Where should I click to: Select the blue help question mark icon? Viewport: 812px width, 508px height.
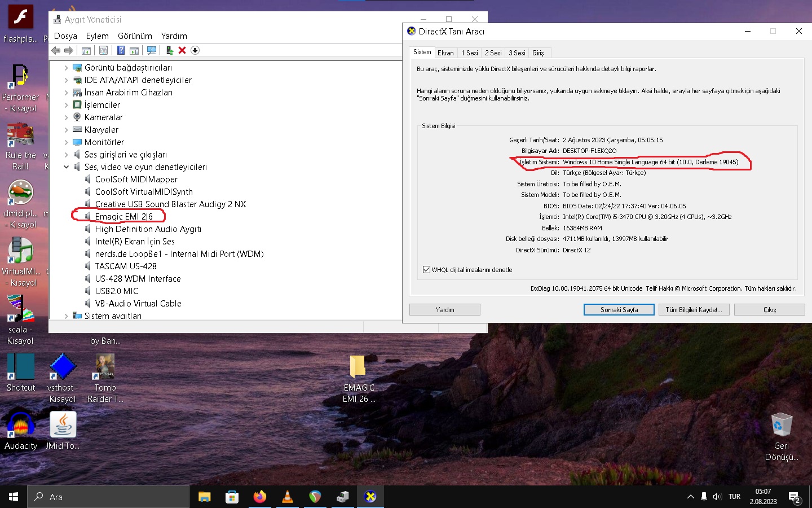coord(121,50)
